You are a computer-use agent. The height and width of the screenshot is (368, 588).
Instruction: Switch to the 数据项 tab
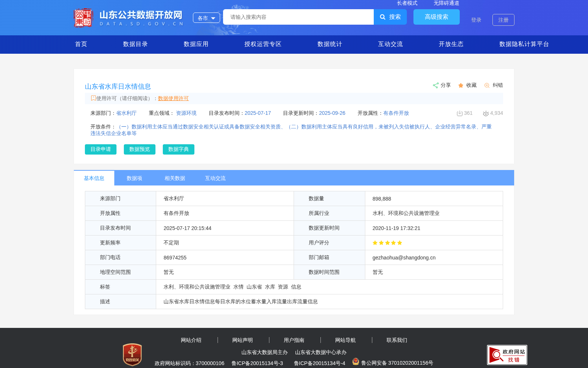pos(135,178)
